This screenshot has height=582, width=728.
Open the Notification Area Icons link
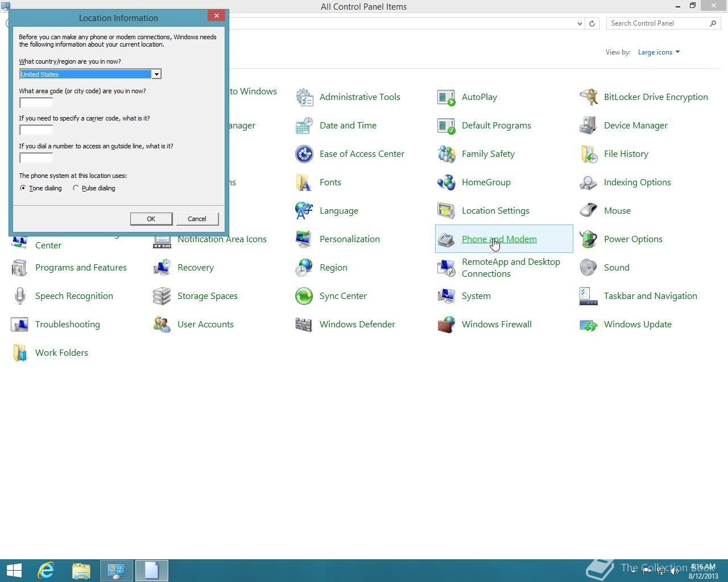(222, 239)
